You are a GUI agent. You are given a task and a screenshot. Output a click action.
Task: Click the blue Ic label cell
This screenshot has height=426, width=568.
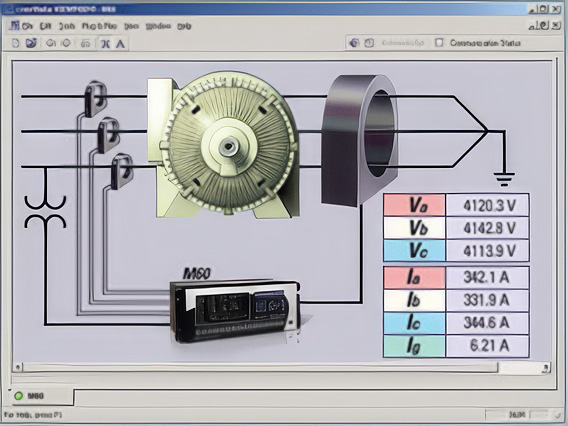414,323
